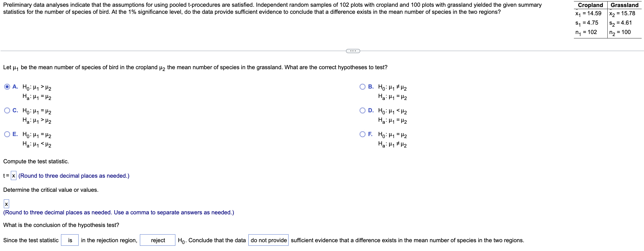The width and height of the screenshot is (644, 251).
Task: Select answer choice A hypothesis option
Action: point(7,87)
